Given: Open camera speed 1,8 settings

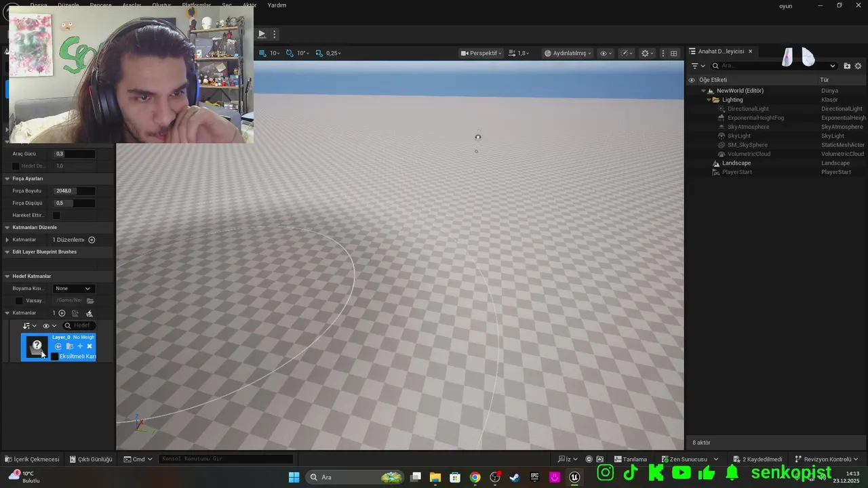Looking at the screenshot, I should [519, 53].
